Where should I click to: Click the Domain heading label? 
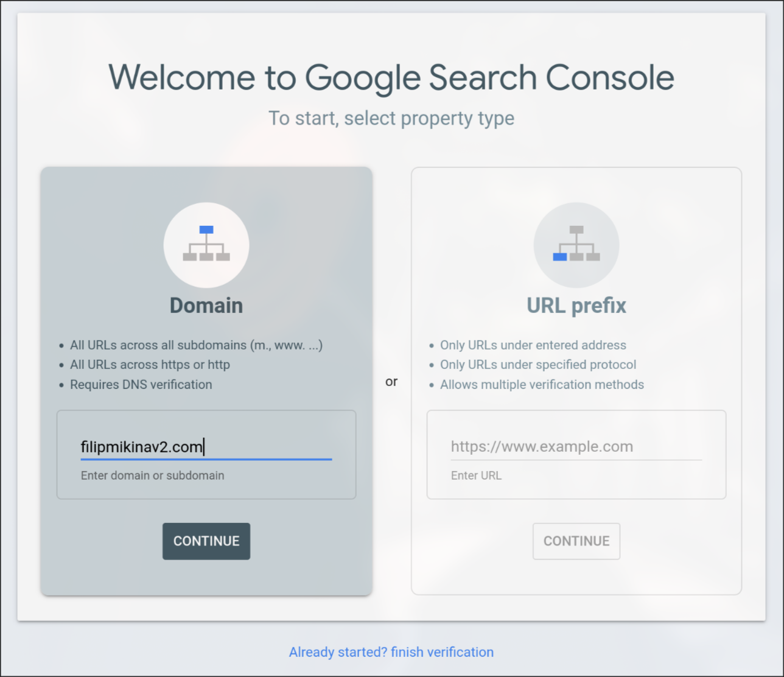[x=206, y=305]
